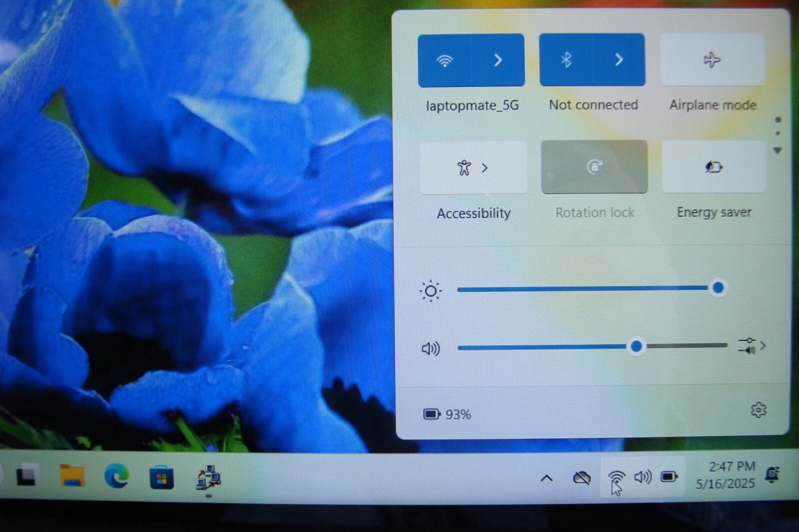The height and width of the screenshot is (532, 799).
Task: Enable Airplane mode
Action: click(x=712, y=60)
